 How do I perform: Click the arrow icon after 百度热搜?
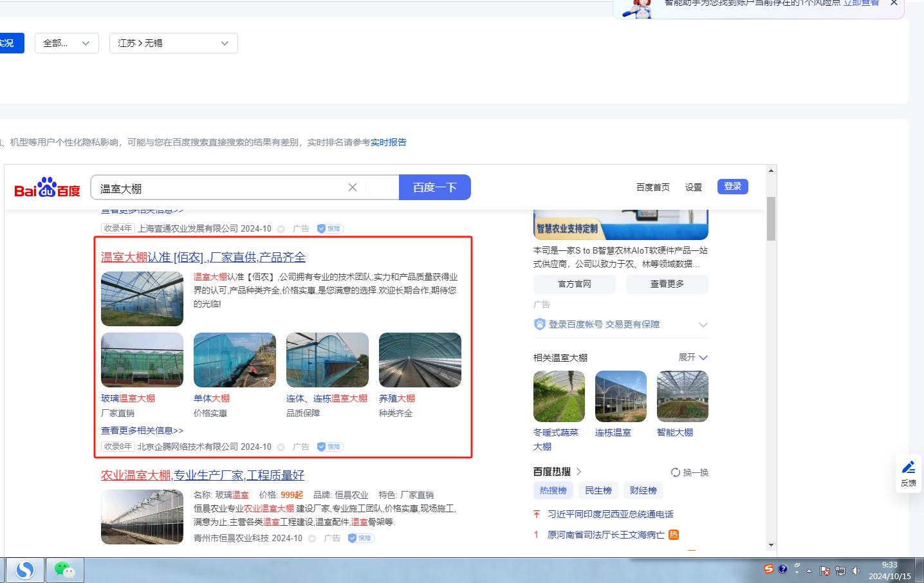[x=578, y=472]
